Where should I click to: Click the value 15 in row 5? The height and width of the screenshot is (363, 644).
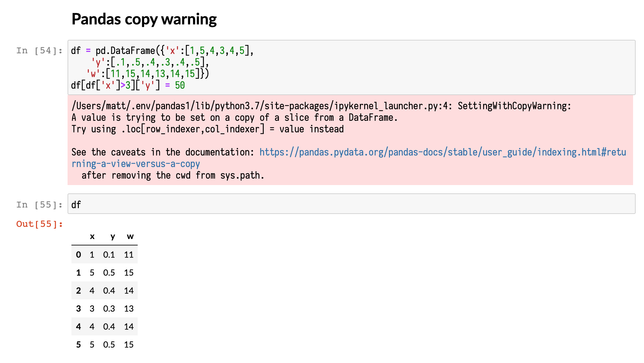pos(129,344)
